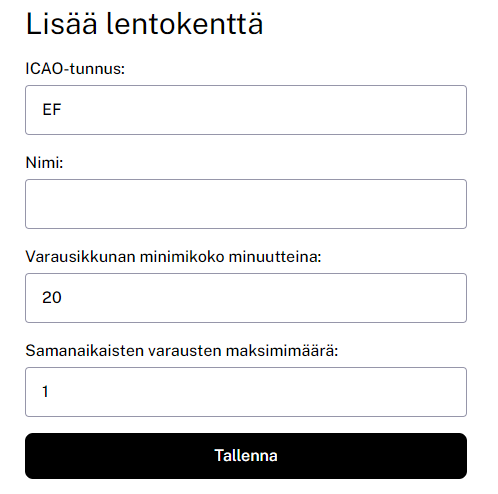498x494 pixels.
Task: Click the value 1 in maximum field
Action: coord(45,392)
